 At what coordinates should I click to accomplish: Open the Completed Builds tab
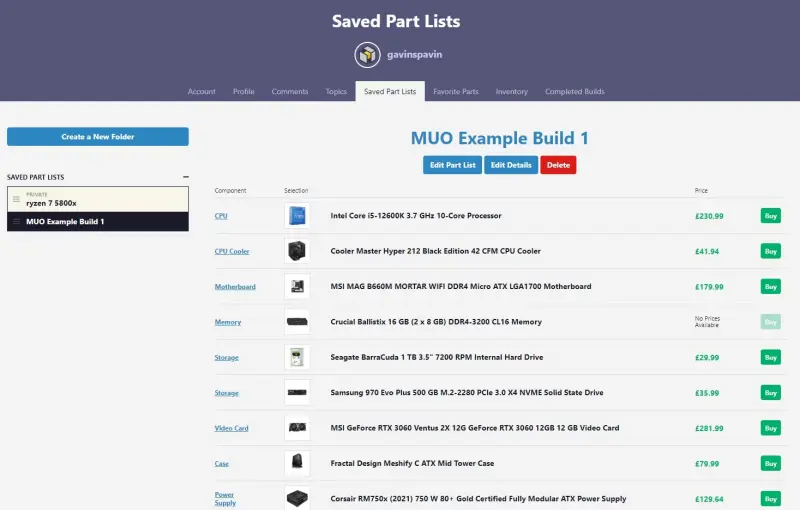point(574,92)
